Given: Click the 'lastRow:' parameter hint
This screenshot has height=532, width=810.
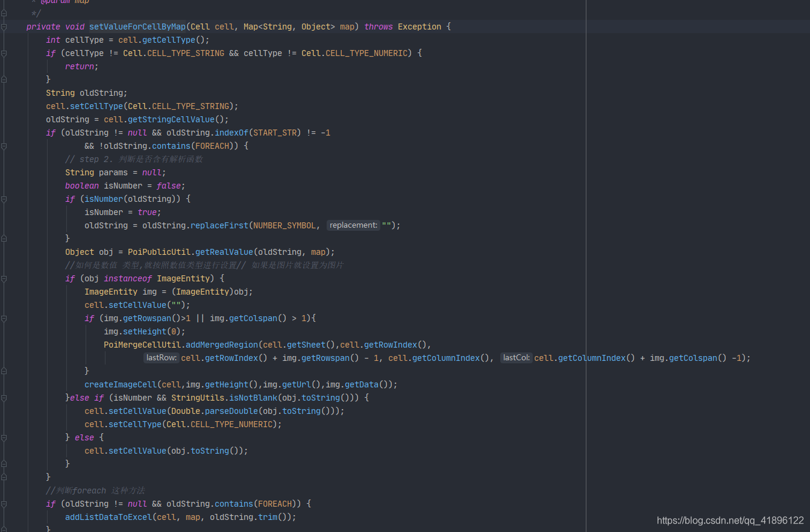Looking at the screenshot, I should pos(162,358).
